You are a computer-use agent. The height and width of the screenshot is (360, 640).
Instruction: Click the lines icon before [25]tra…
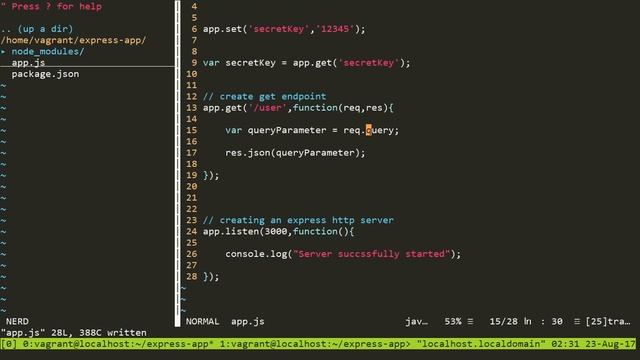click(577, 322)
